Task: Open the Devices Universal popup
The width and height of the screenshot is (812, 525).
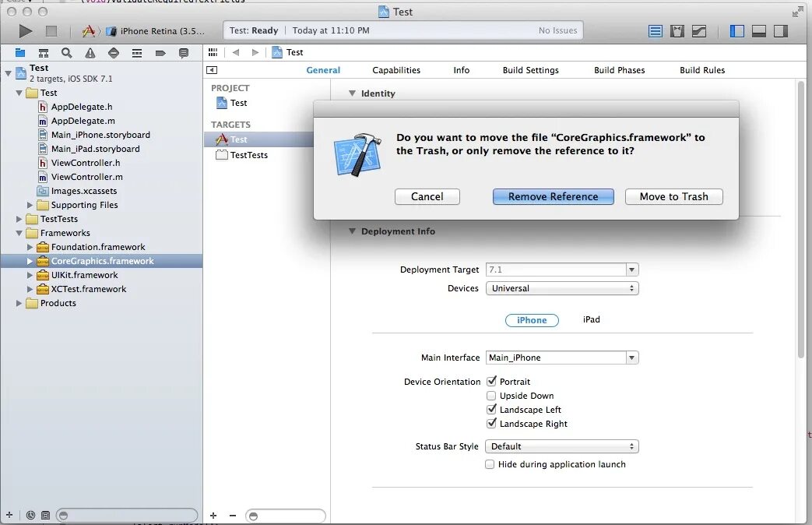Action: [x=562, y=288]
